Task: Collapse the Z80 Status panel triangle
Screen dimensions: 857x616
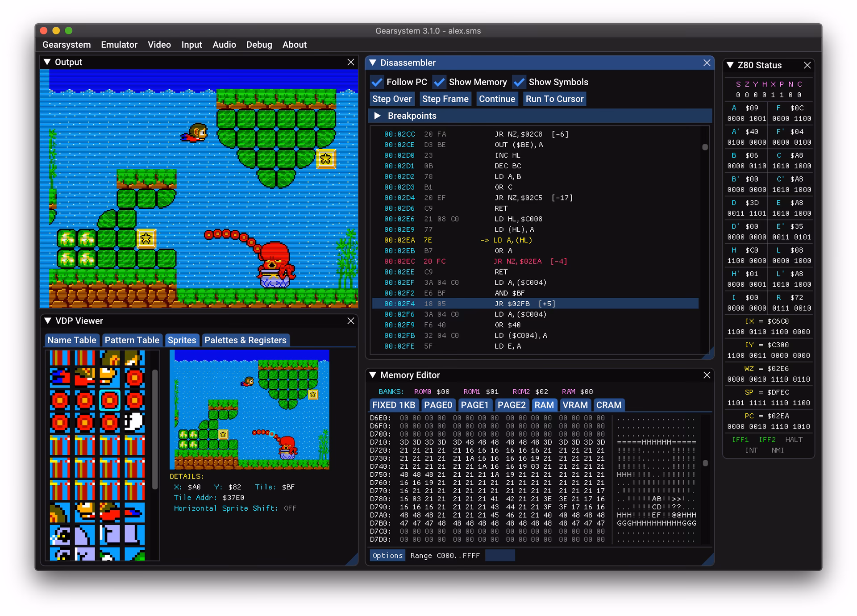Action: tap(730, 65)
